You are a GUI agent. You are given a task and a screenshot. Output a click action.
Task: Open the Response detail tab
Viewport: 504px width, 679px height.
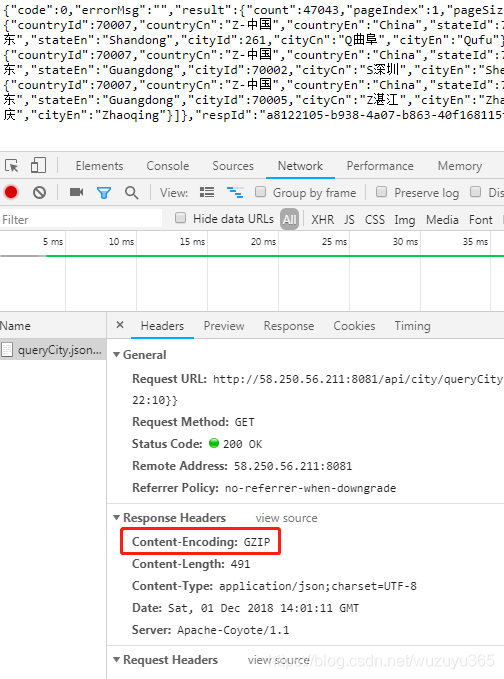pos(289,326)
